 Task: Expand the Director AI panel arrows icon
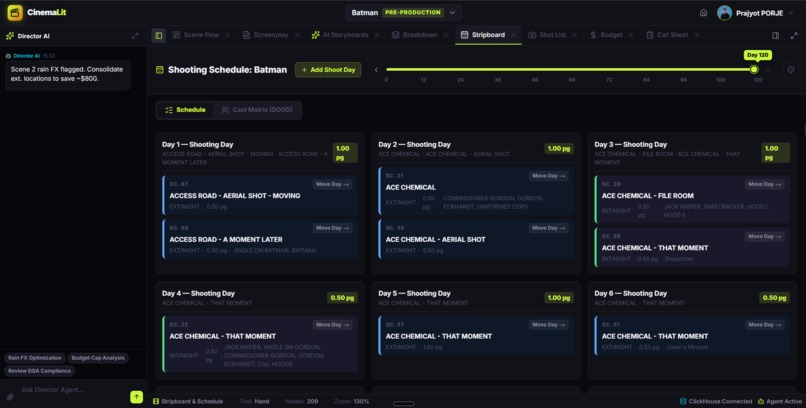pyautogui.click(x=135, y=36)
